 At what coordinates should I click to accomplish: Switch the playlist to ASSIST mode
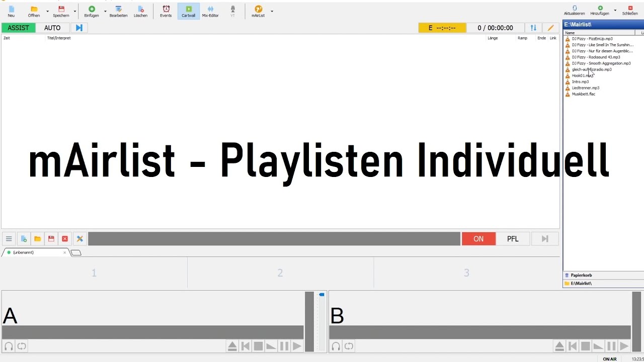coord(19,28)
